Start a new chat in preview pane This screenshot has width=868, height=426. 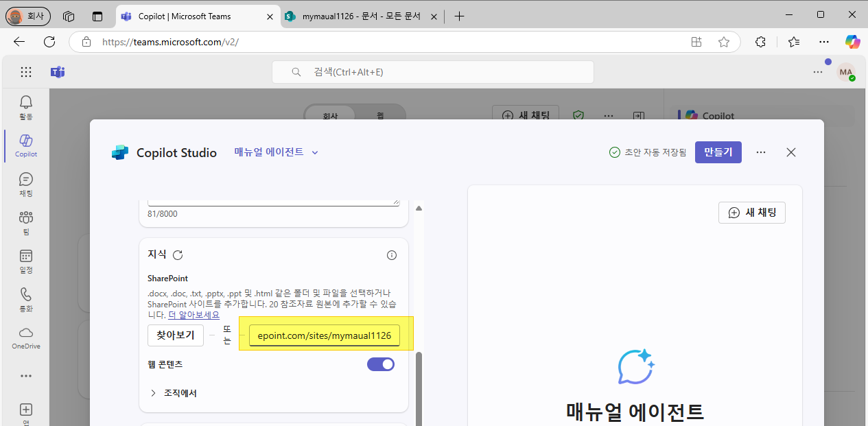(x=752, y=213)
